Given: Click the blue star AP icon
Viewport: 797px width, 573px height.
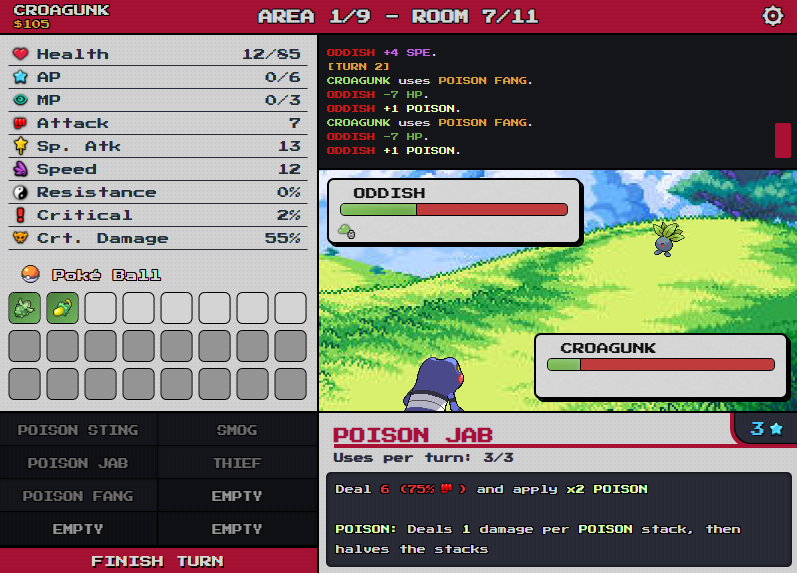Looking at the screenshot, I should point(20,77).
